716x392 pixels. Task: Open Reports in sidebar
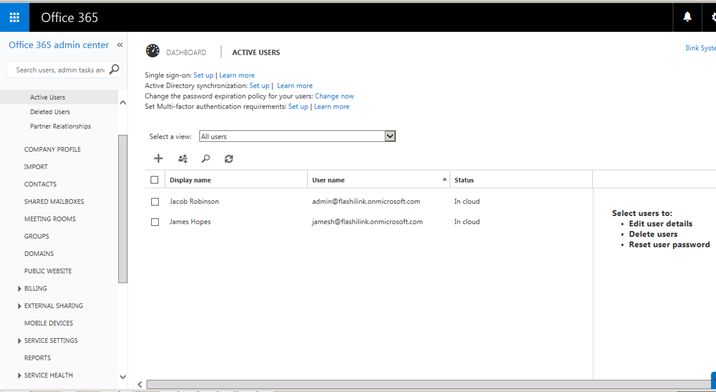pos(37,358)
